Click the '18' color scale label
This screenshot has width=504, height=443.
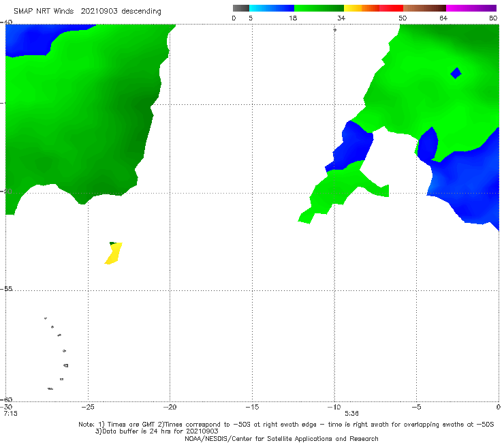293,18
